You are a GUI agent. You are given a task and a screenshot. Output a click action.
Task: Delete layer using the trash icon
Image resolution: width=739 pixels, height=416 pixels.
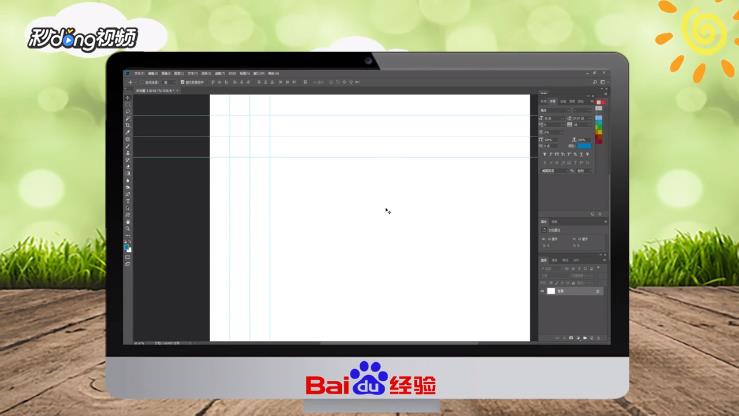tap(599, 338)
